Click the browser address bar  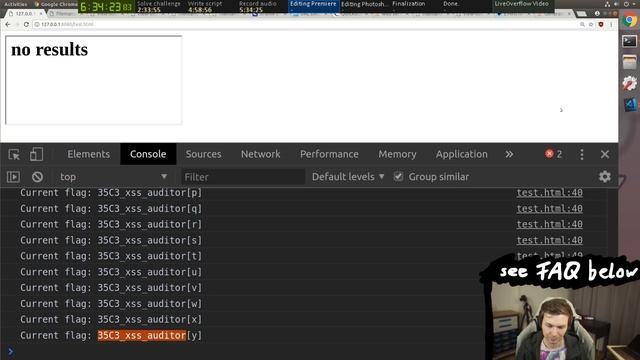(x=306, y=24)
